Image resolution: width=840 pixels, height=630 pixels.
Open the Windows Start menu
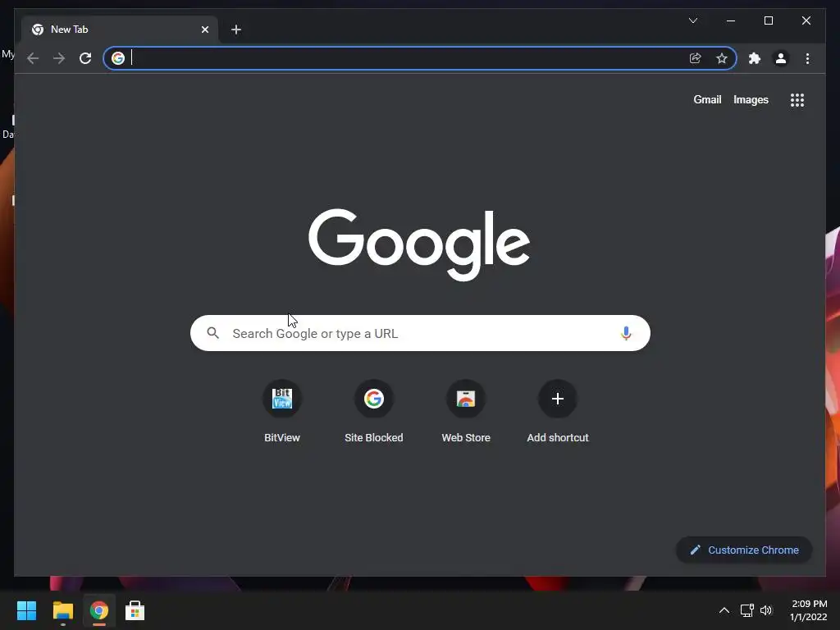click(x=26, y=610)
